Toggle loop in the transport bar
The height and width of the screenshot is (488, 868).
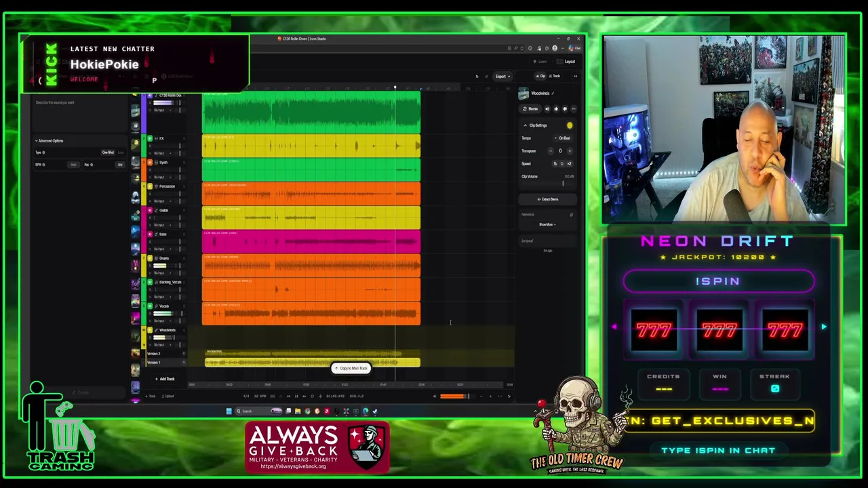(x=312, y=396)
